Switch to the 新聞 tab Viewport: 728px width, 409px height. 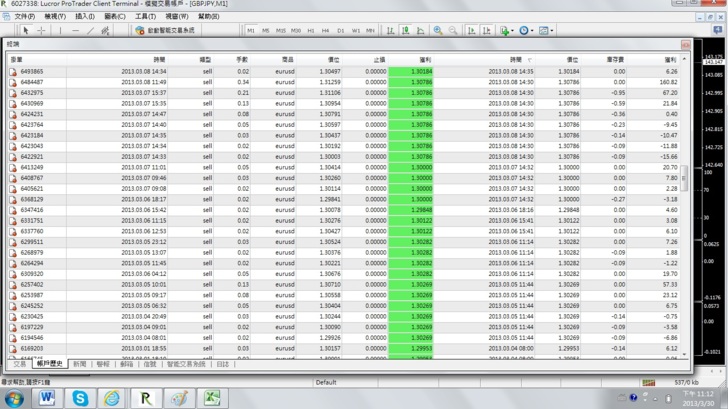[x=80, y=364]
